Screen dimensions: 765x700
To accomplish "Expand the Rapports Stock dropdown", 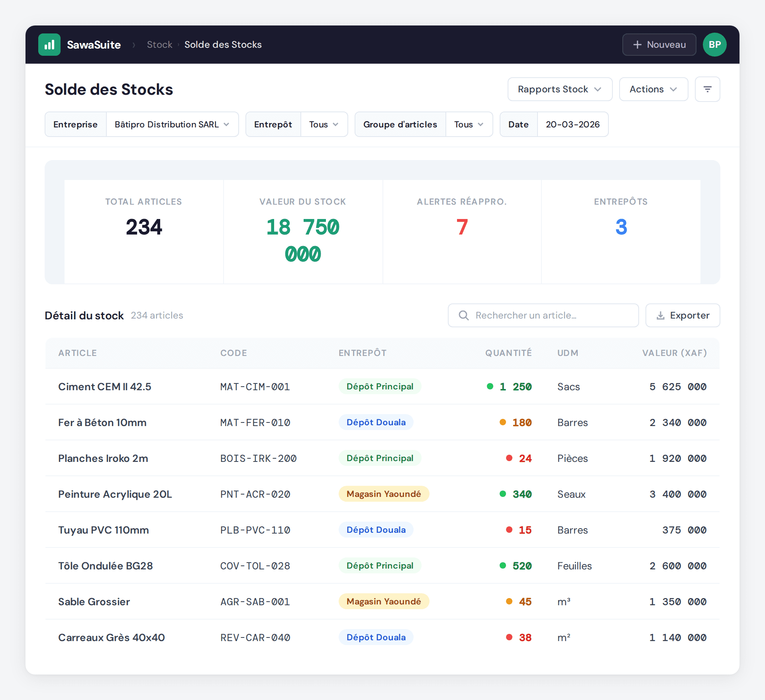I will (x=559, y=89).
